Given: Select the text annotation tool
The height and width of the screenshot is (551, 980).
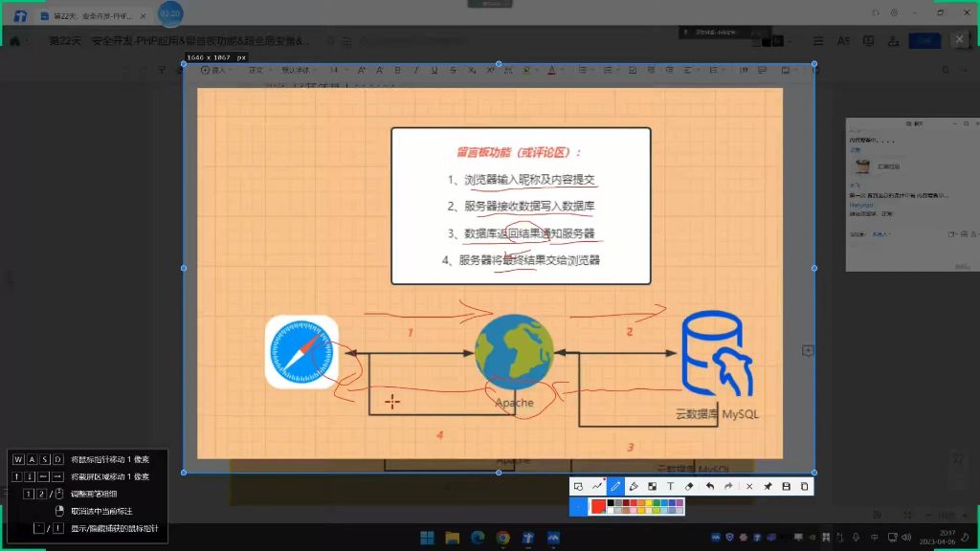Looking at the screenshot, I should tap(671, 486).
